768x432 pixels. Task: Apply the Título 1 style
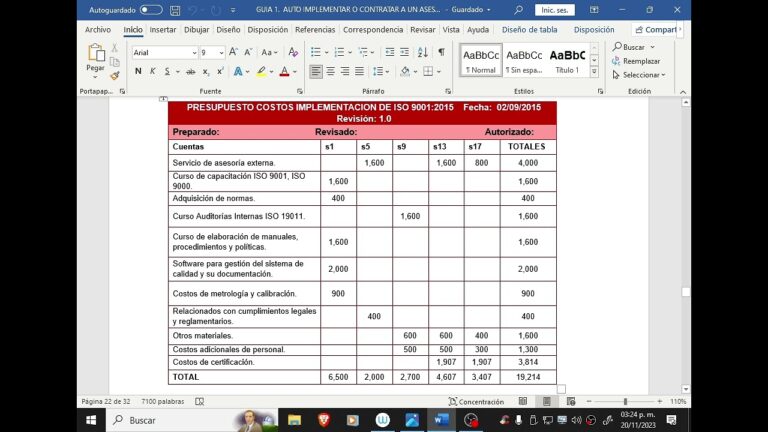click(567, 60)
